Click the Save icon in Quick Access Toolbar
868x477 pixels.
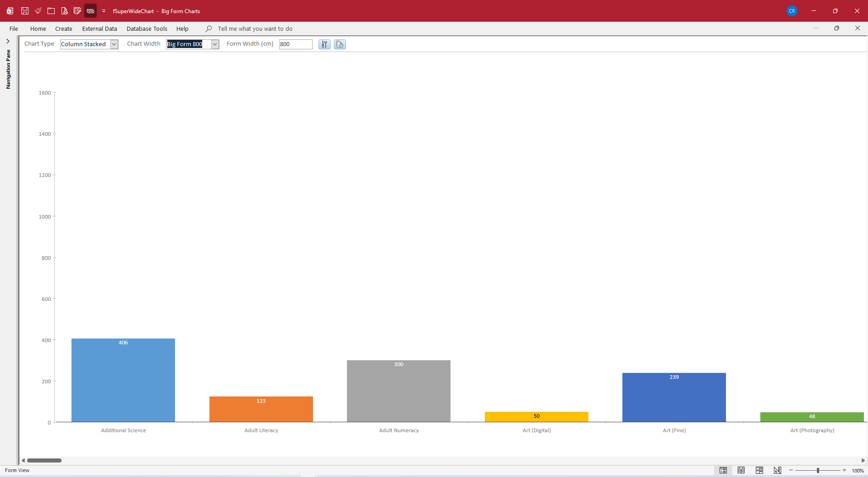(25, 11)
